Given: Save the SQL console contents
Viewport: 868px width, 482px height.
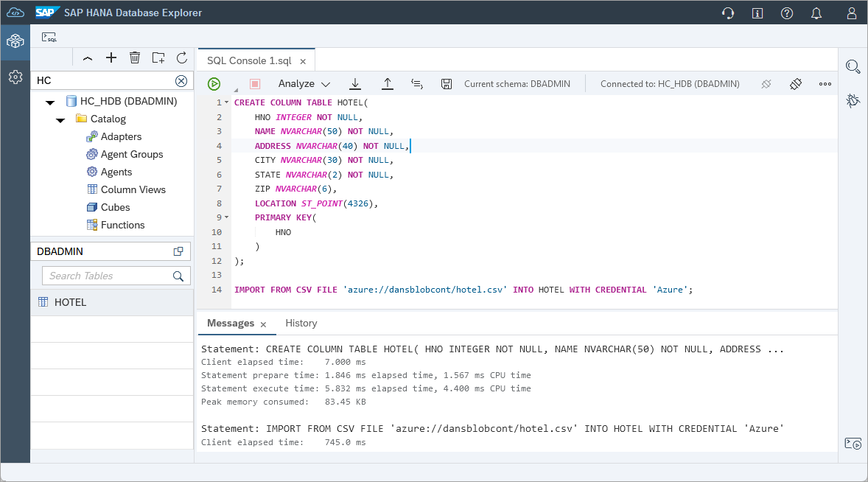Looking at the screenshot, I should click(447, 84).
